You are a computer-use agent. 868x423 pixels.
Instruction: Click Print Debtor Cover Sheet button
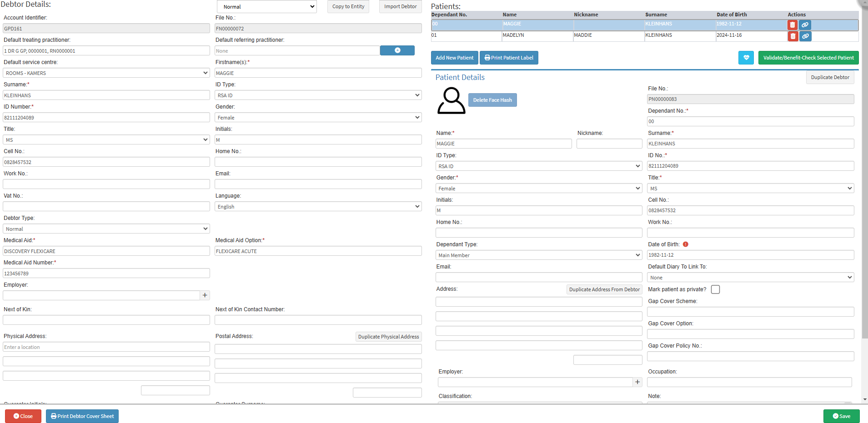click(82, 416)
